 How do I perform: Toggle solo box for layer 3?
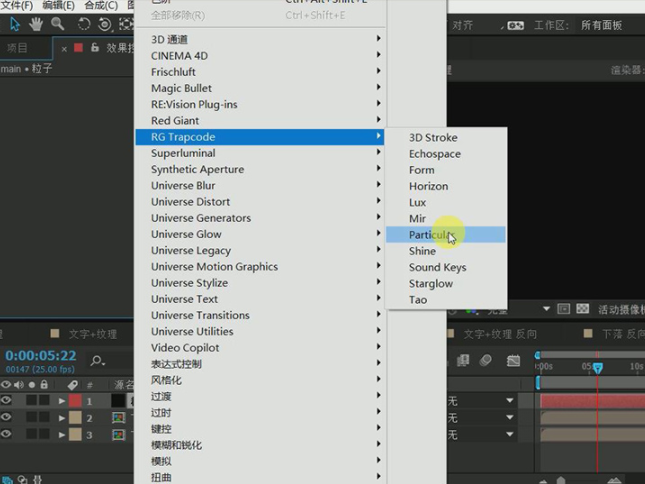[32, 434]
